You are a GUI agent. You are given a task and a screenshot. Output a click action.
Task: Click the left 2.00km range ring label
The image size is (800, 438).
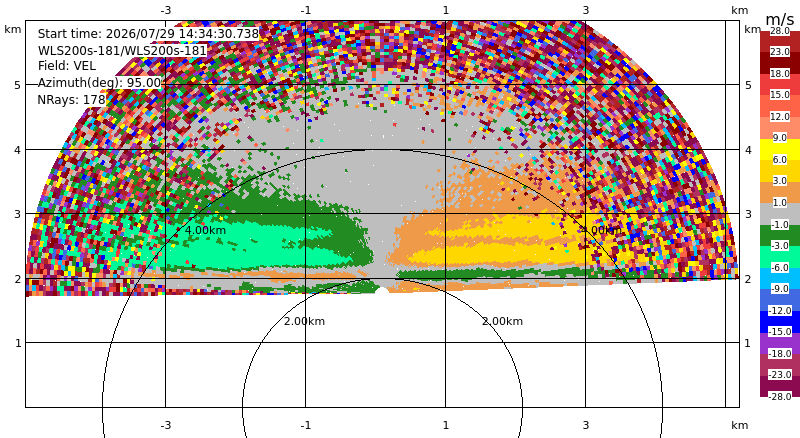pyautogui.click(x=304, y=321)
